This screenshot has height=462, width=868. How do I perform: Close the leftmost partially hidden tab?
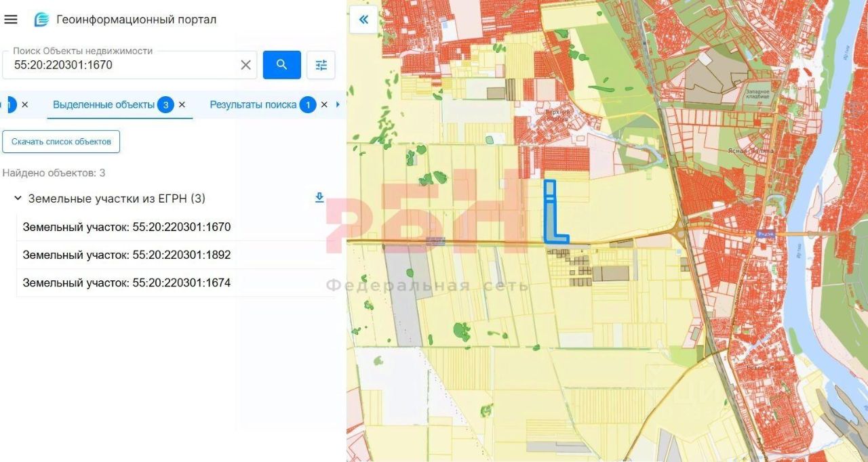point(25,105)
